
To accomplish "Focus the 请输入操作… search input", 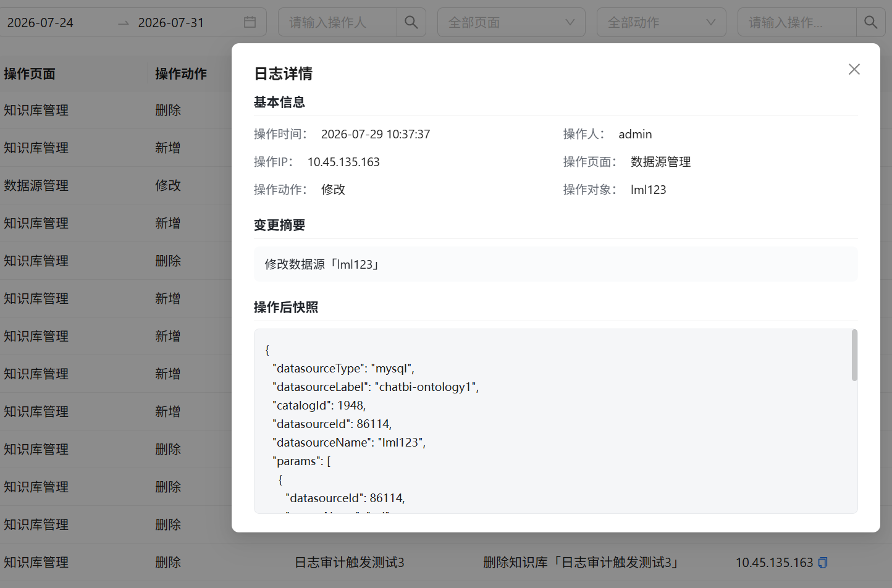I will click(x=797, y=22).
